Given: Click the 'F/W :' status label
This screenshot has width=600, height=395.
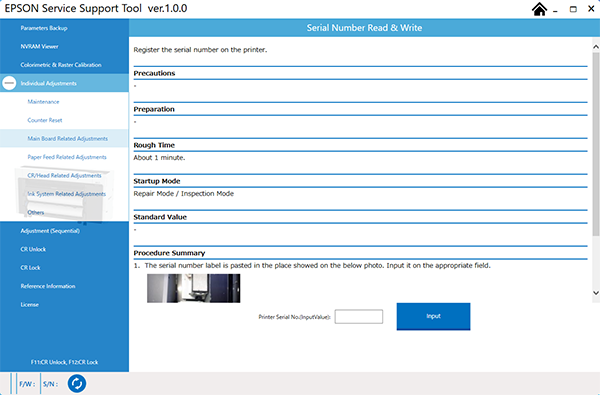Looking at the screenshot, I should click(x=27, y=384).
